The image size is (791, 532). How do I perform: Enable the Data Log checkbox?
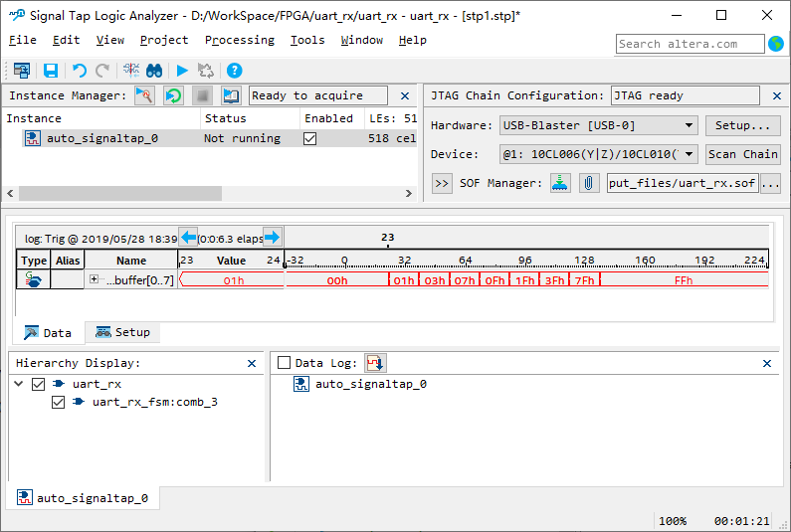(x=284, y=363)
